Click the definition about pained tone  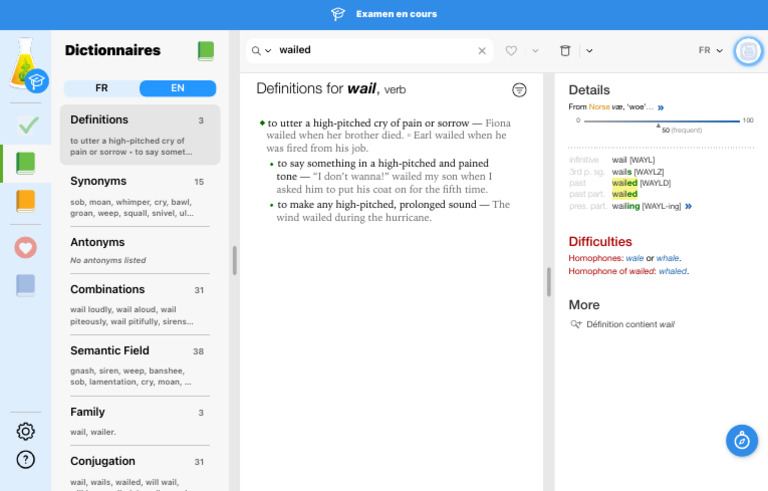(383, 176)
